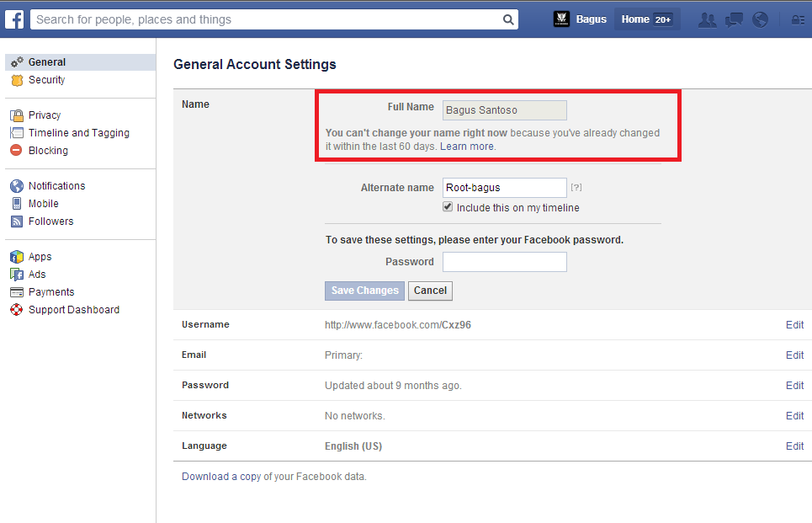Click the alternate name [?] help link
812x523 pixels.
tap(576, 187)
